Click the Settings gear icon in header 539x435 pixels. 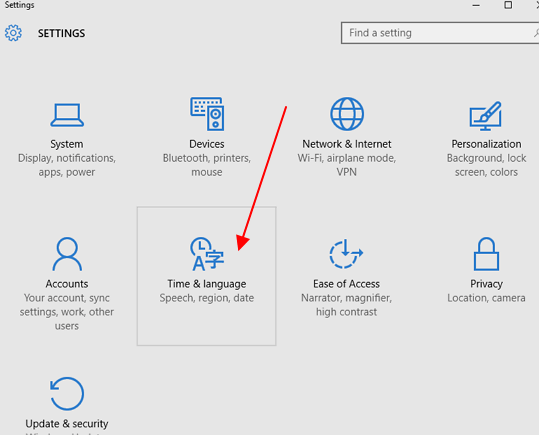[13, 33]
